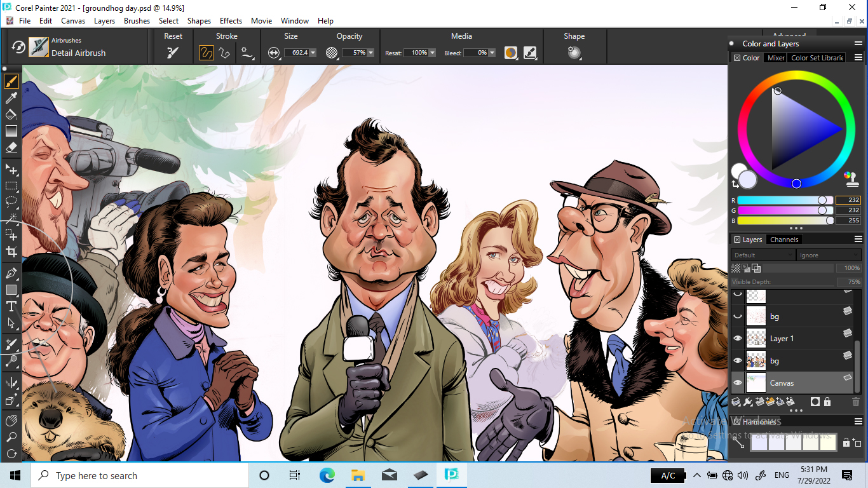This screenshot has width=868, height=488.
Task: Switch to the Channels tab
Action: [x=784, y=240]
